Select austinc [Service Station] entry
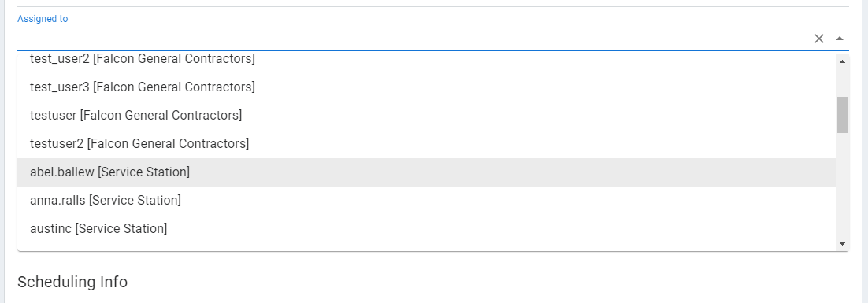Image resolution: width=868 pixels, height=303 pixels. pos(426,228)
